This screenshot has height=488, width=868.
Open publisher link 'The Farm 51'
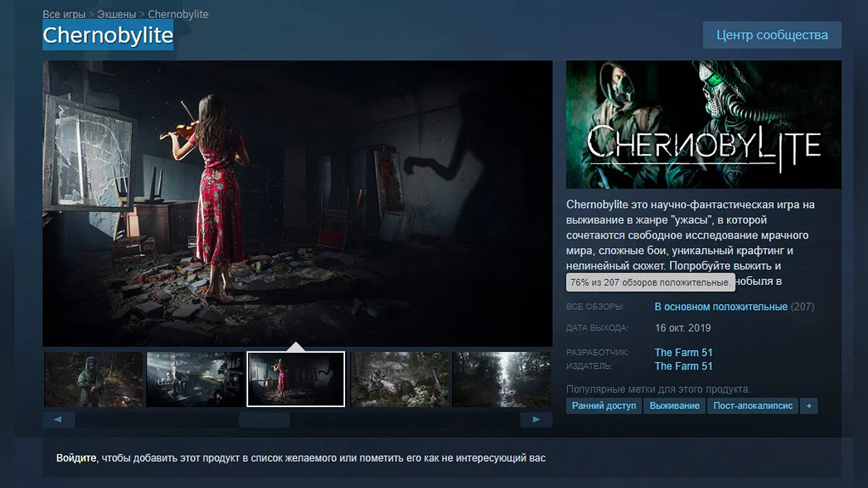[x=684, y=366]
